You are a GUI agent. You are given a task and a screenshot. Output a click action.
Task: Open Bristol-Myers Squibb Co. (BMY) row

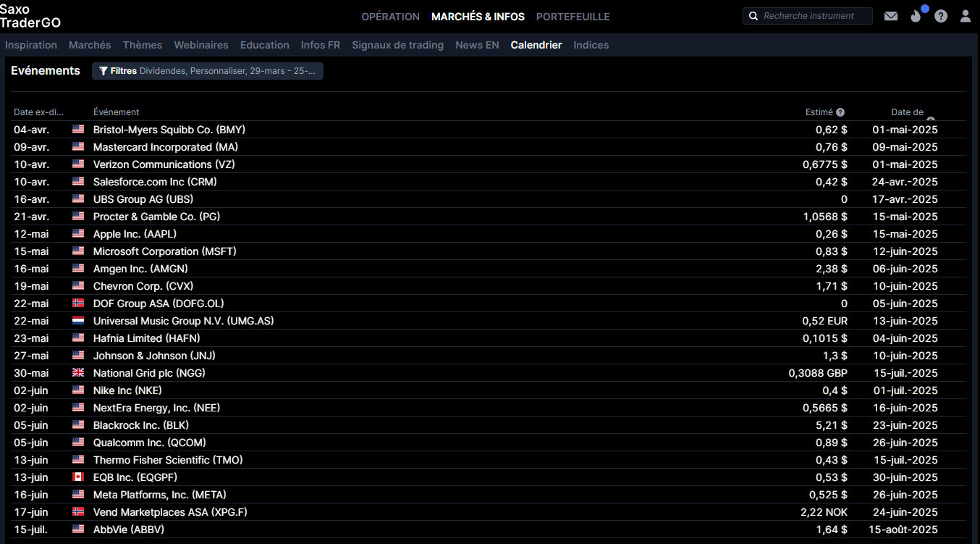pyautogui.click(x=489, y=130)
